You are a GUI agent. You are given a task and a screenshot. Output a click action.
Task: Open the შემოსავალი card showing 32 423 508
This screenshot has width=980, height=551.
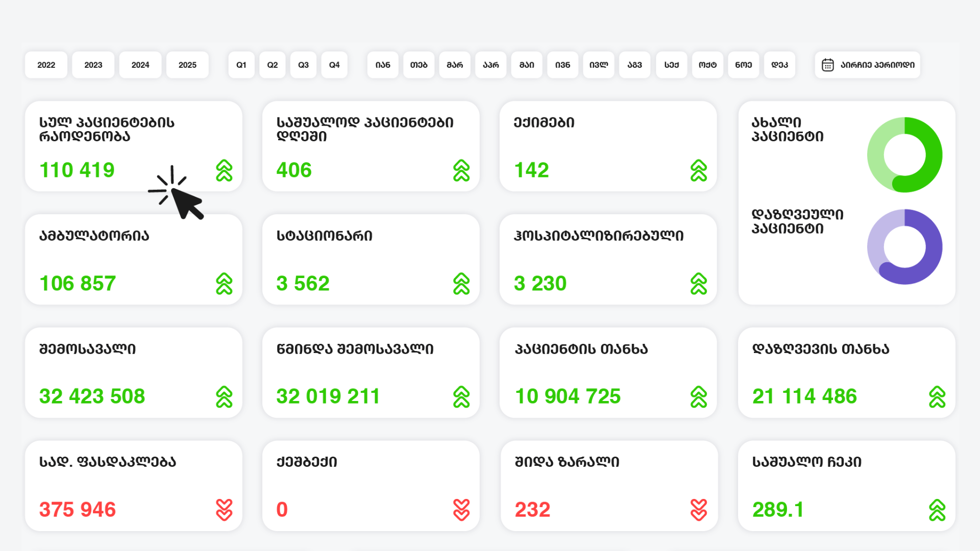[x=134, y=372]
